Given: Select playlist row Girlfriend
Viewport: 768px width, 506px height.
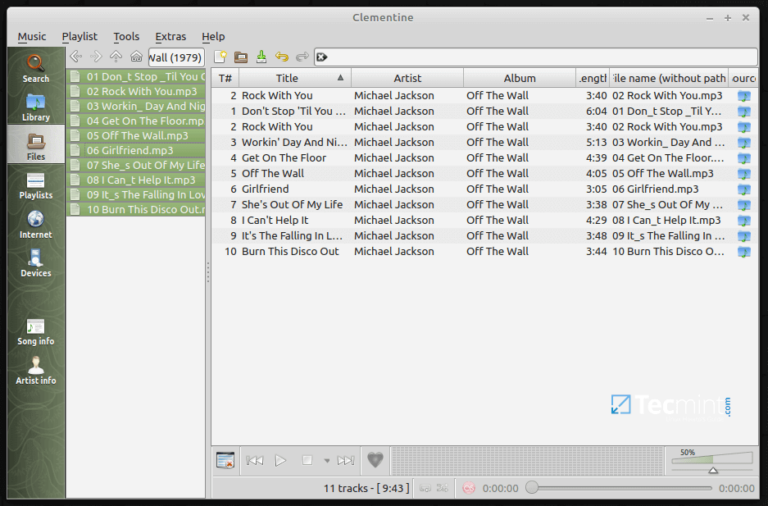Looking at the screenshot, I should [484, 189].
